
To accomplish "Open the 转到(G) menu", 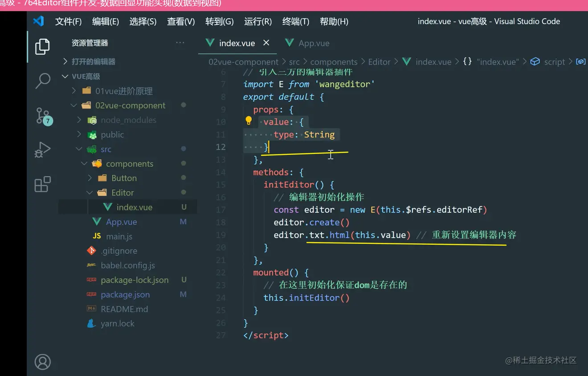I will click(220, 21).
